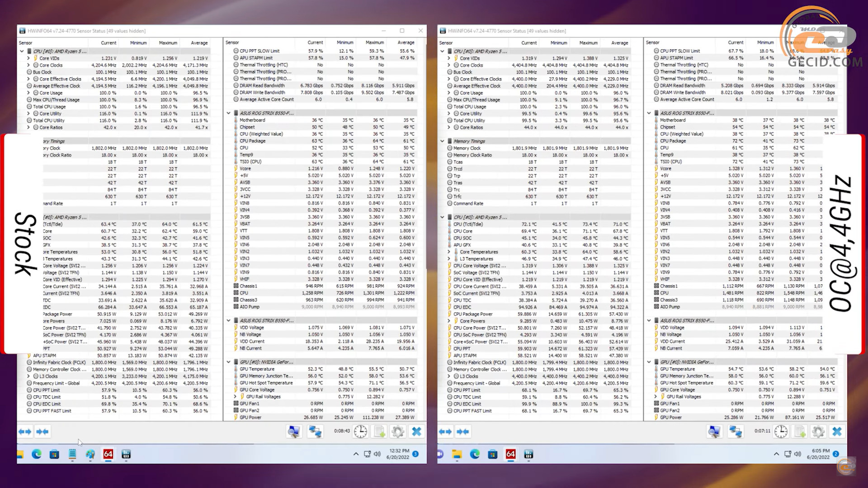This screenshot has height=488, width=868.
Task: Expand Core VIDs in Stock window
Action: pyautogui.click(x=28, y=58)
